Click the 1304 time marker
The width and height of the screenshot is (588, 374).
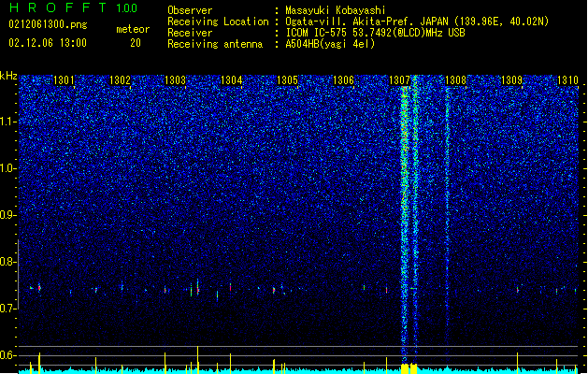pyautogui.click(x=232, y=80)
